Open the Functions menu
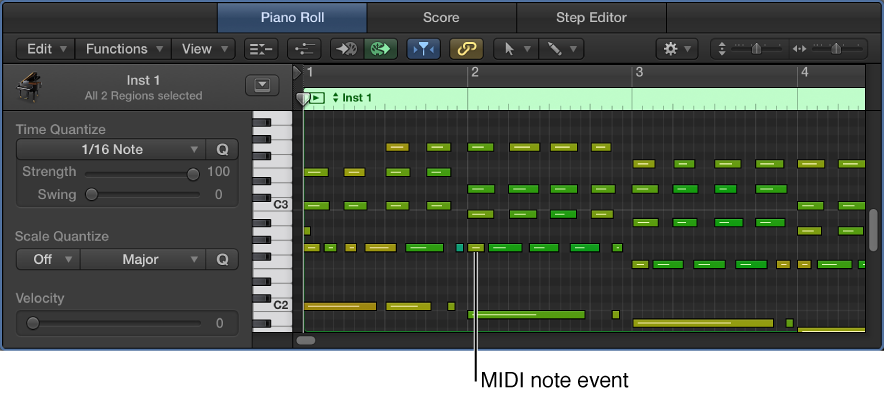This screenshot has width=886, height=398. click(123, 49)
